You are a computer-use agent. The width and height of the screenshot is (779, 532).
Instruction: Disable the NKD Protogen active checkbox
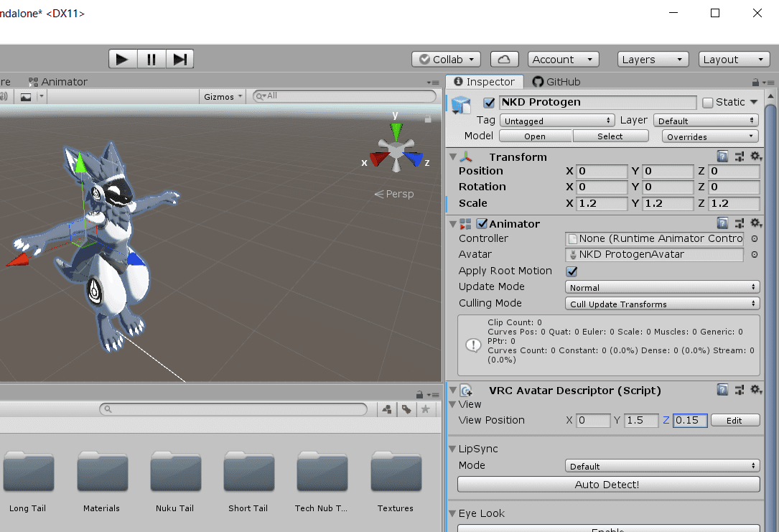489,103
